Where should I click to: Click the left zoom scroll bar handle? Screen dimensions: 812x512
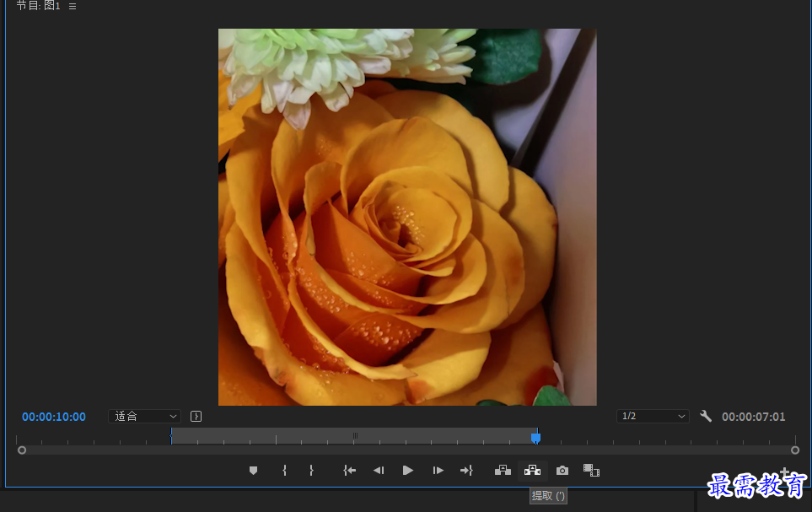22,450
